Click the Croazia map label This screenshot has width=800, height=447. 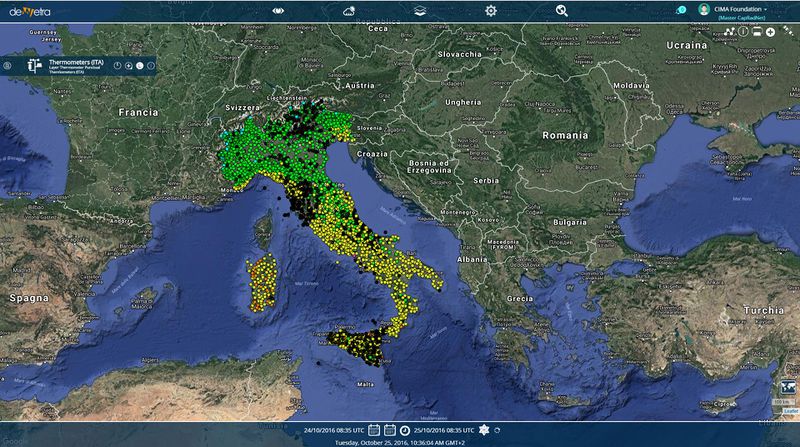[372, 154]
